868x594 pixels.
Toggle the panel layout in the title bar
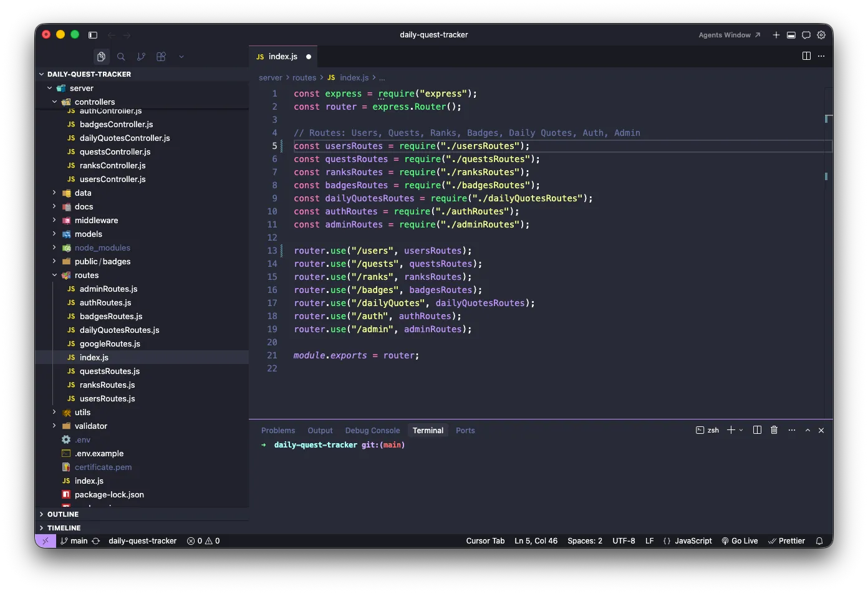[791, 35]
